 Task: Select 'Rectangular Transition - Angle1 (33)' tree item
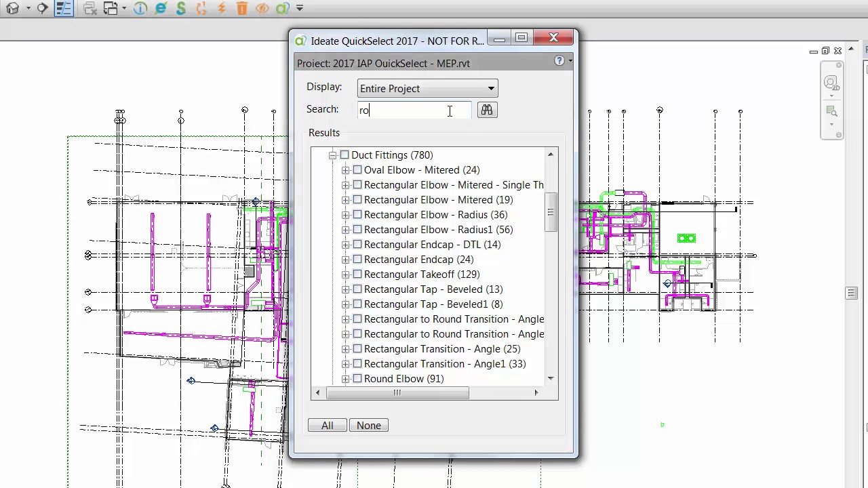[445, 364]
